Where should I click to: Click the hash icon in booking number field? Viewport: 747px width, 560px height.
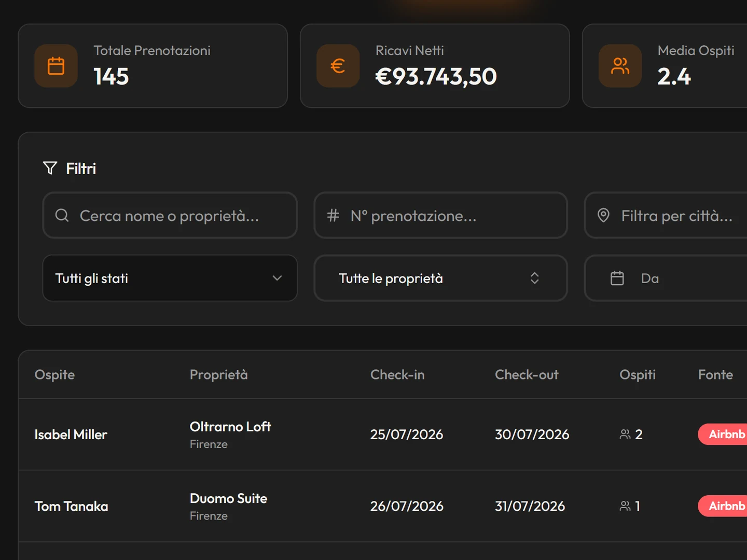333,215
